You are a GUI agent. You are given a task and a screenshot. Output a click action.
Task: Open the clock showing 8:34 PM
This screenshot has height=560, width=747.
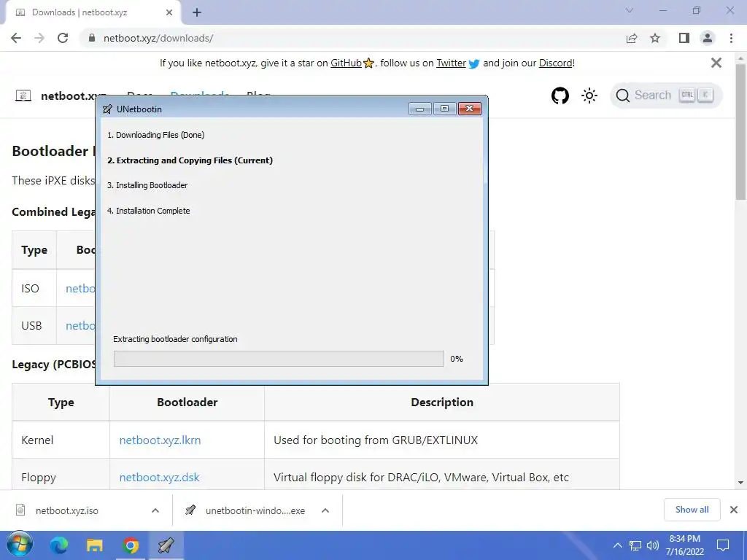point(684,545)
